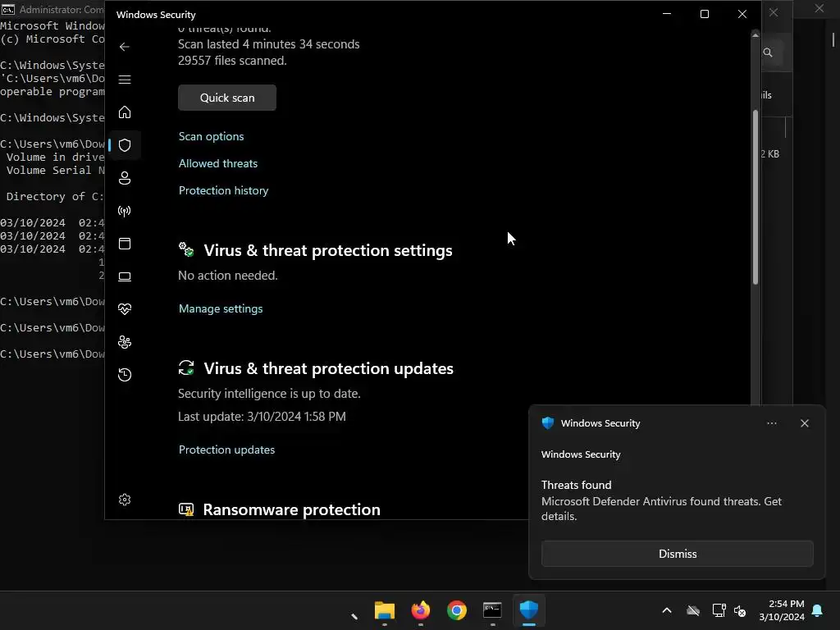840x630 pixels.
Task: Open the Account protection sidebar icon
Action: (125, 178)
